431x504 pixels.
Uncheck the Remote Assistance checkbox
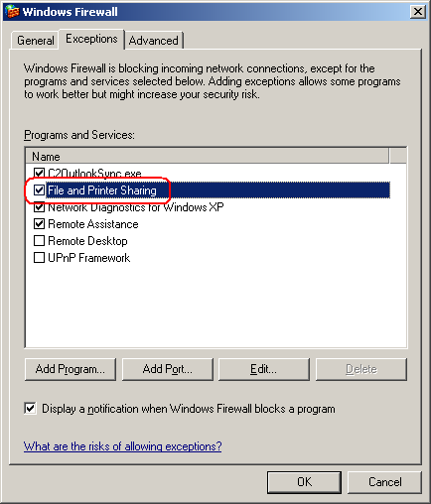39,224
